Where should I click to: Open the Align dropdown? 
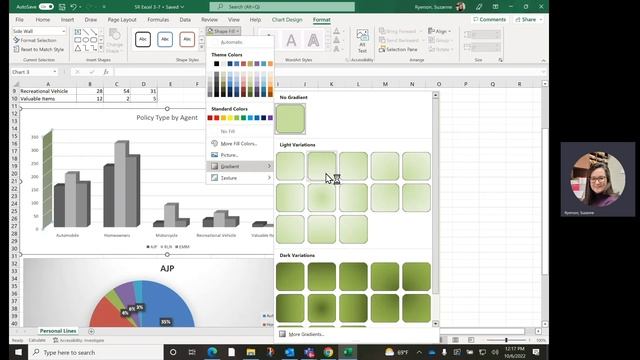pos(440,31)
